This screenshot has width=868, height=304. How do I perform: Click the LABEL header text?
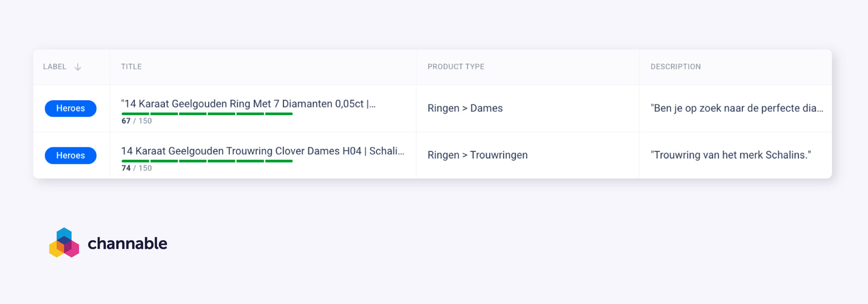[55, 67]
